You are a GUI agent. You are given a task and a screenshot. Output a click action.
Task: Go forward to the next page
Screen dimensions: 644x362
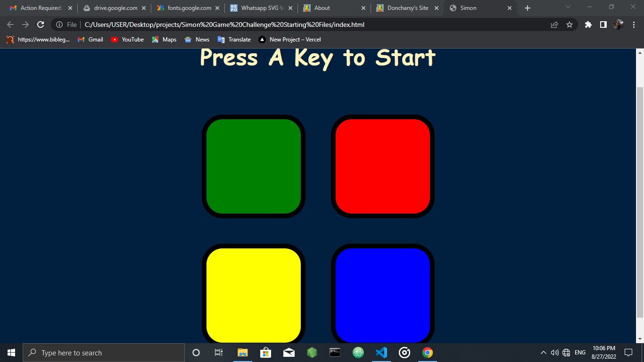click(x=25, y=25)
